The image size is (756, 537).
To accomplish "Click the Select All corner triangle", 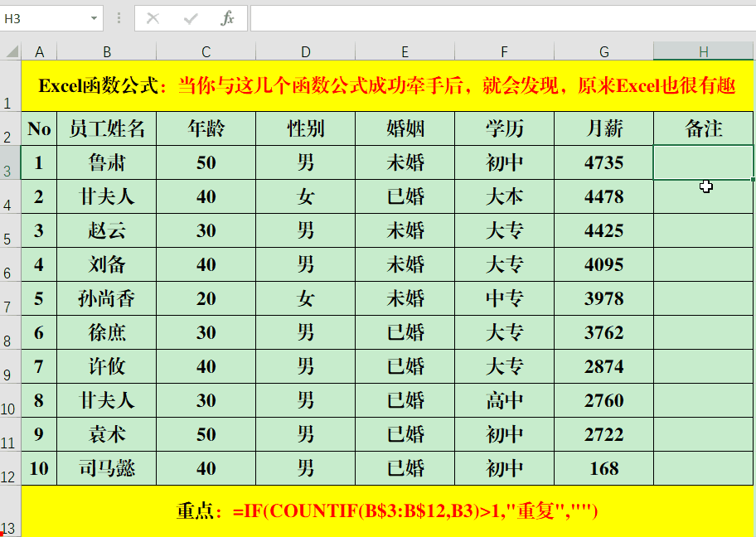I will (12, 52).
